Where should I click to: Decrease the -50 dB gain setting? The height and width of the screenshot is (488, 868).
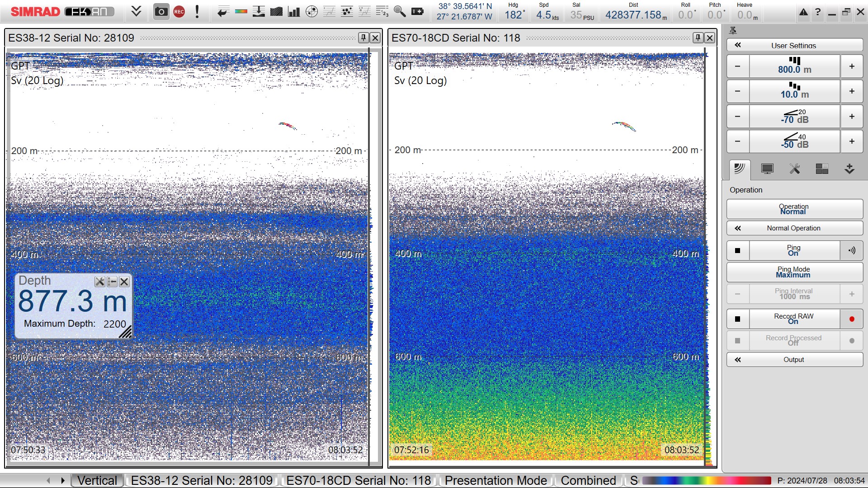[x=738, y=141]
